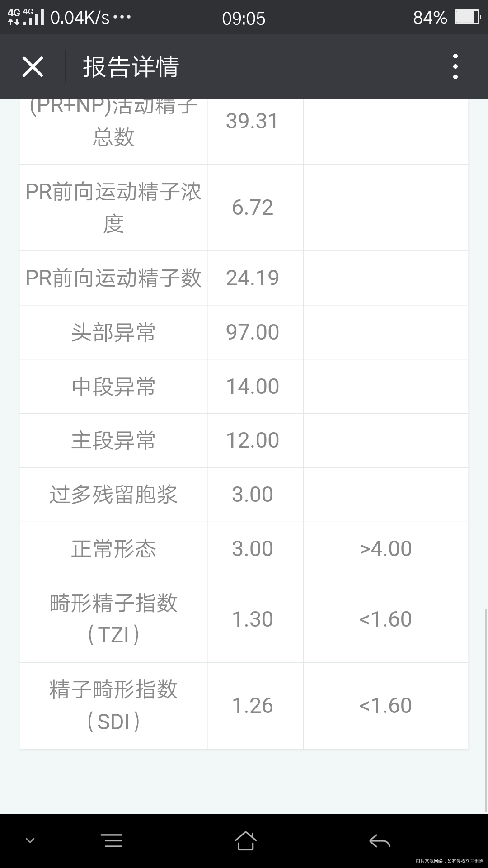The width and height of the screenshot is (488, 868).
Task: Click the page scrollbar on right edge
Action: (x=486, y=710)
